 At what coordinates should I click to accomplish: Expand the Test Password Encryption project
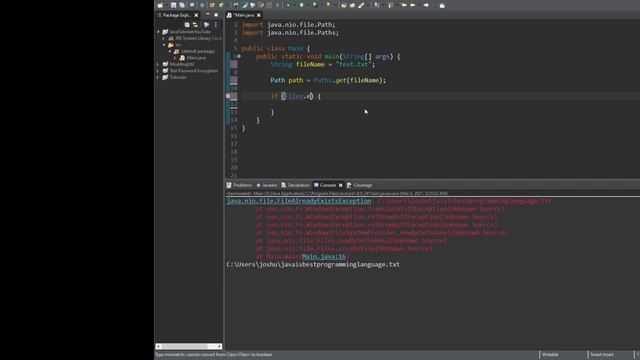pos(158,71)
